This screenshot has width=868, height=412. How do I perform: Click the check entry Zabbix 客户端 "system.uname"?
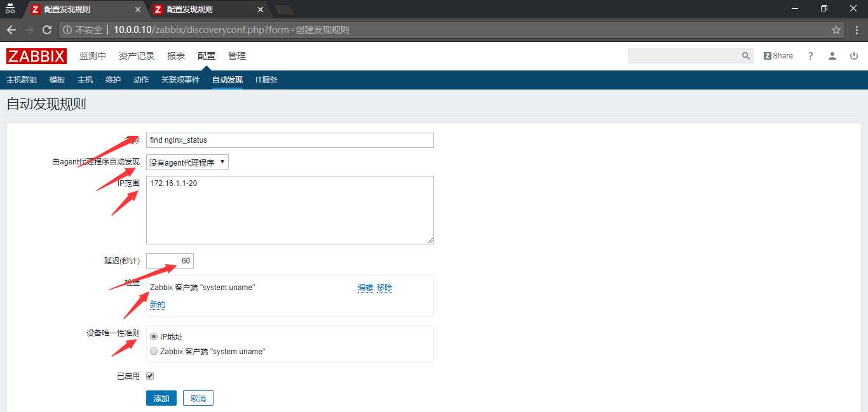[x=203, y=288]
